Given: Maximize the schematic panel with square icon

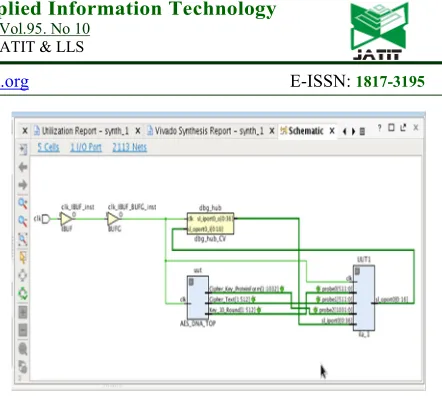Looking at the screenshot, I should [391, 128].
